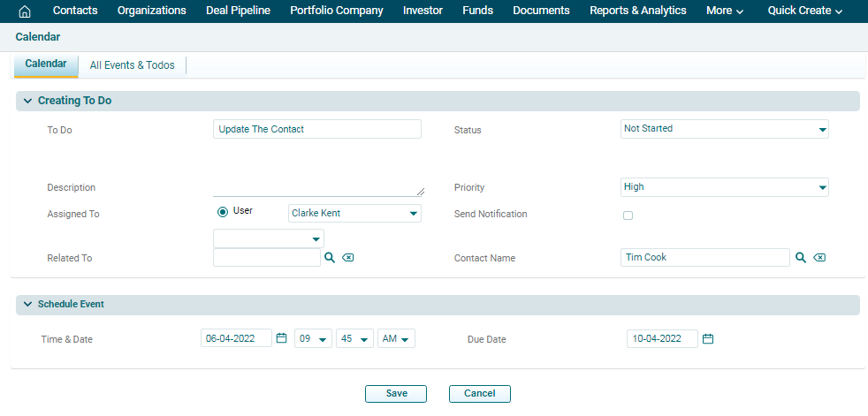Screen dimensions: 868x416
Task: Open the Status dropdown showing Not Started
Action: [724, 129]
